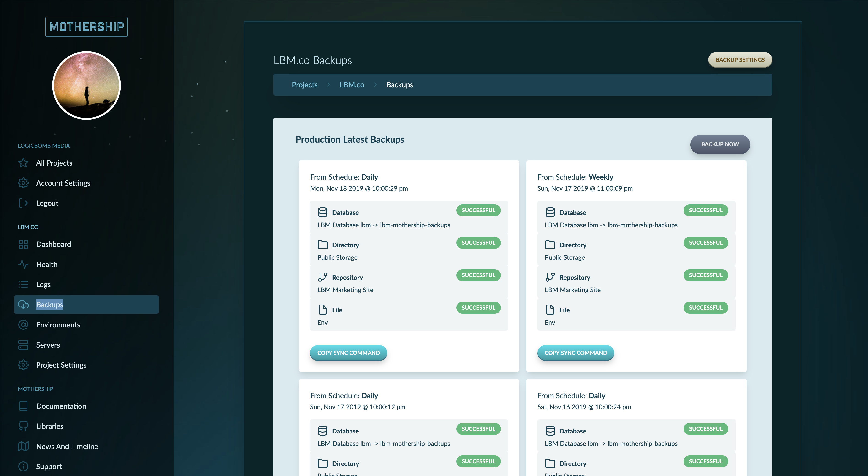This screenshot has width=868, height=476.
Task: Click the Support info icon
Action: [23, 466]
